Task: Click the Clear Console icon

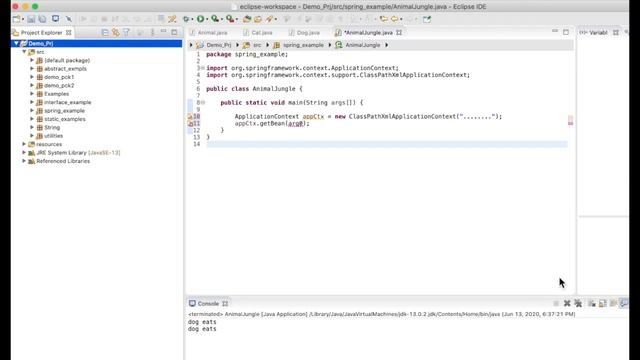Action: (x=592, y=303)
